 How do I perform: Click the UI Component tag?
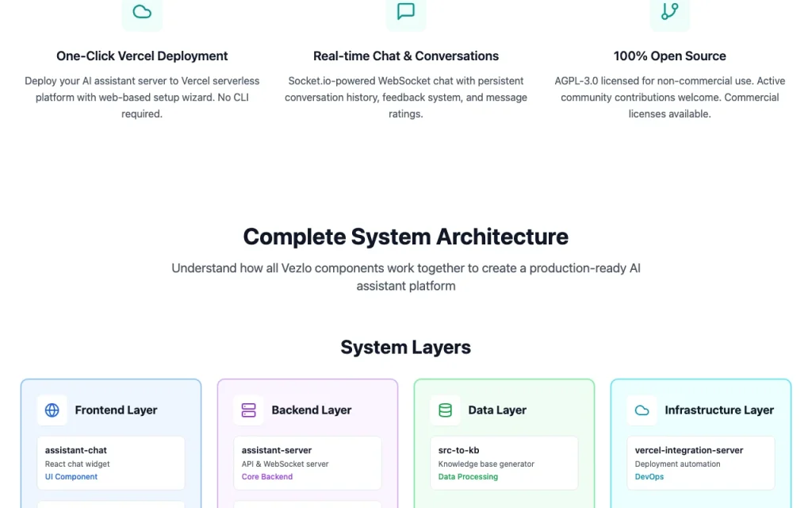click(71, 477)
